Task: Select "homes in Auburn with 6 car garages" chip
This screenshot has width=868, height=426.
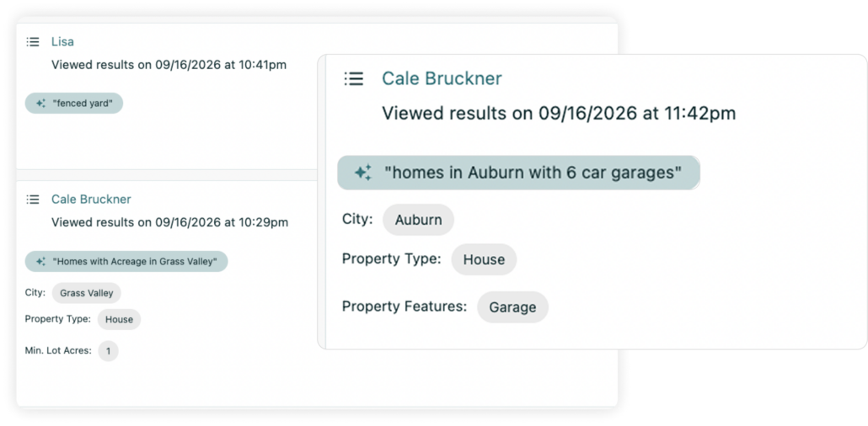Action: point(519,173)
